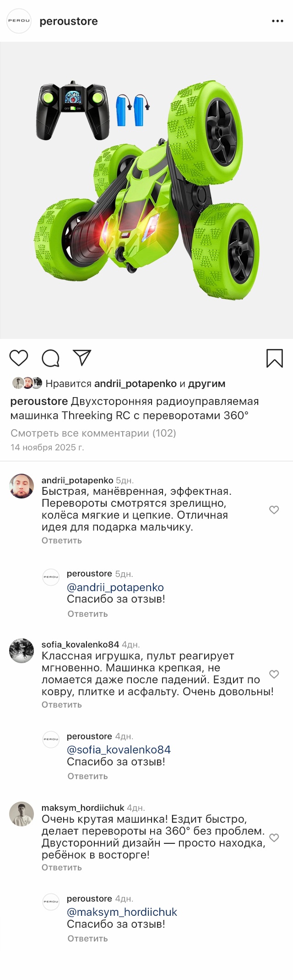Like the post with the heart icon
The width and height of the screenshot is (293, 980).
(19, 358)
